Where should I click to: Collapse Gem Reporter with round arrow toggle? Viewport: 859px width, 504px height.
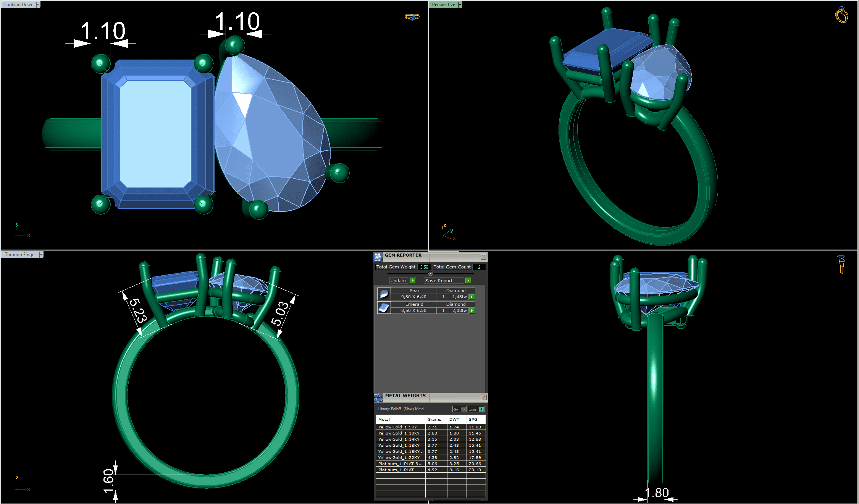tap(431, 274)
